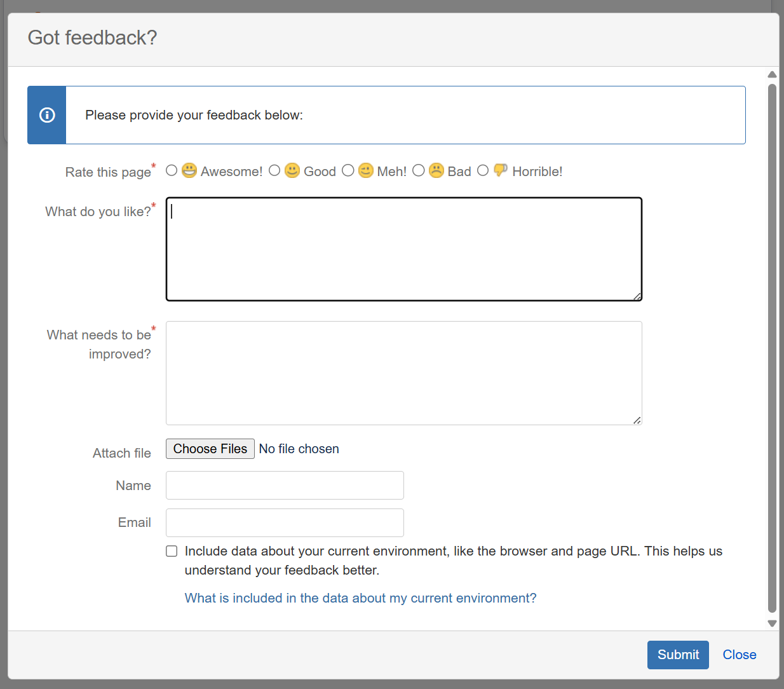
Task: Open the environment data explanation link
Action: [x=360, y=598]
